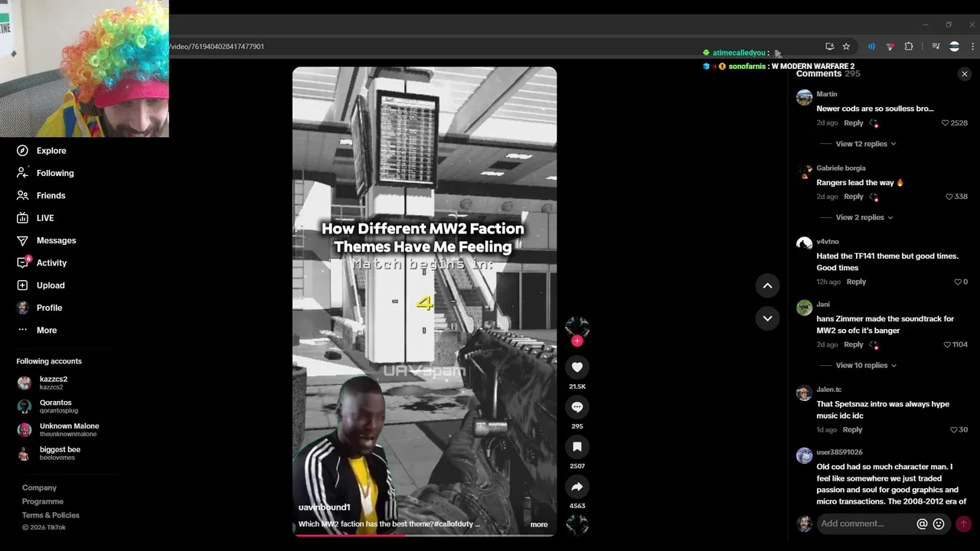
Task: Open the creator avatar beside video
Action: pyautogui.click(x=577, y=327)
